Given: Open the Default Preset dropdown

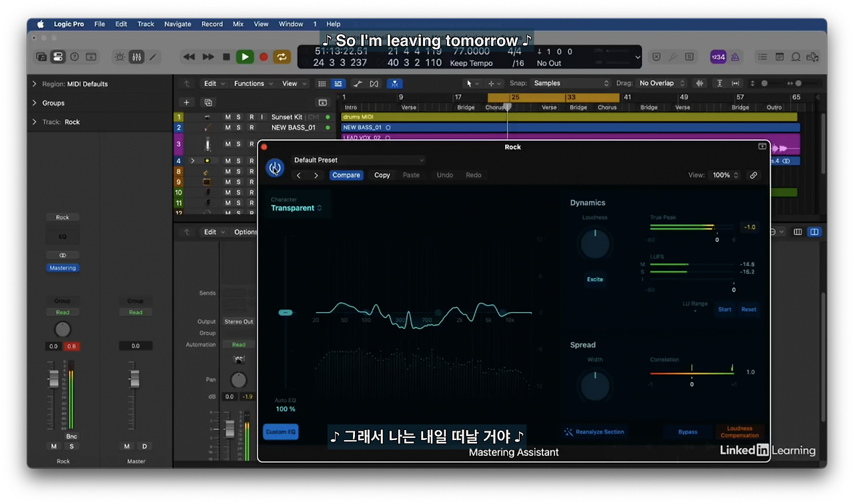Looking at the screenshot, I should coord(358,160).
